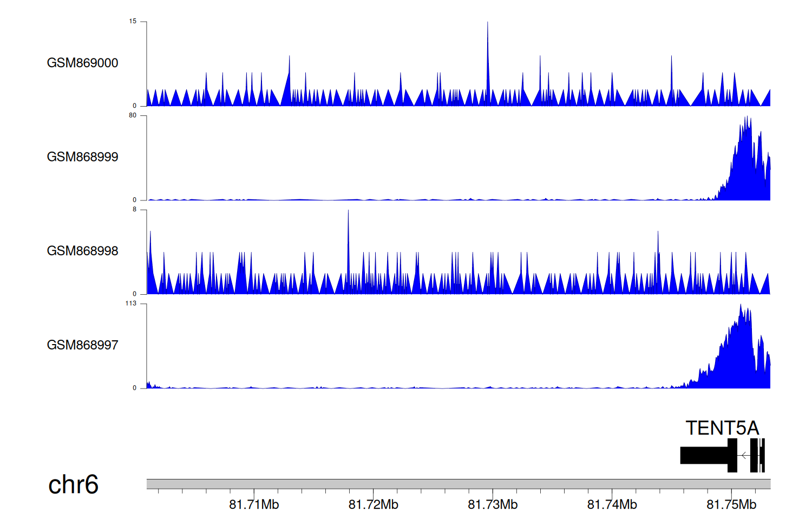Click the y-axis maximum value 113
The height and width of the screenshot is (531, 812).
(131, 303)
